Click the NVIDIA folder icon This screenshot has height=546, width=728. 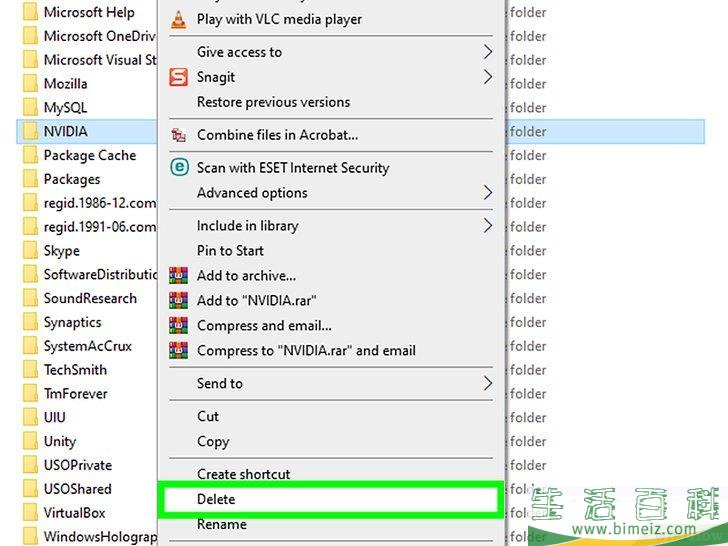point(29,132)
